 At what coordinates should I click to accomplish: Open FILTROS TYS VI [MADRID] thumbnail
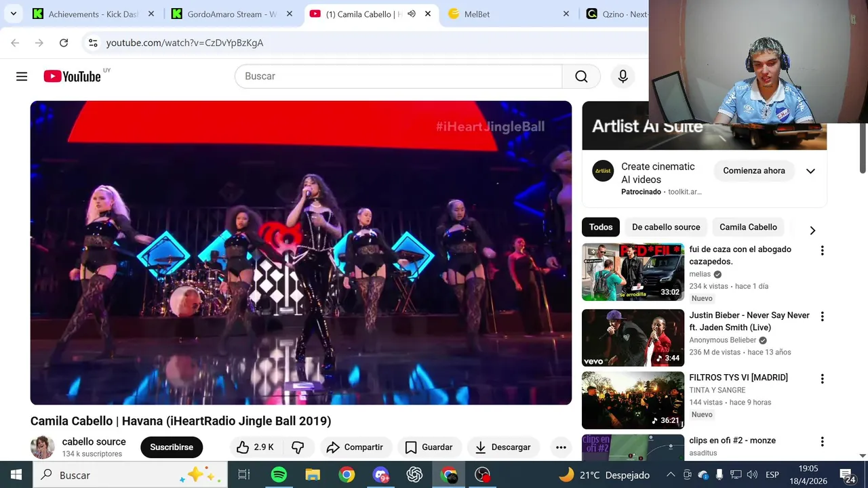click(633, 400)
